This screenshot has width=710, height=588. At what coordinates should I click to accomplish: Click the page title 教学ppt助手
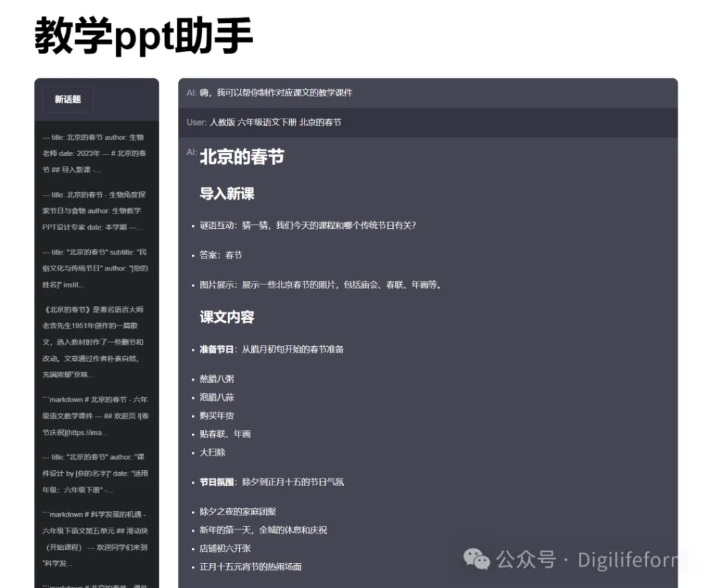[144, 36]
